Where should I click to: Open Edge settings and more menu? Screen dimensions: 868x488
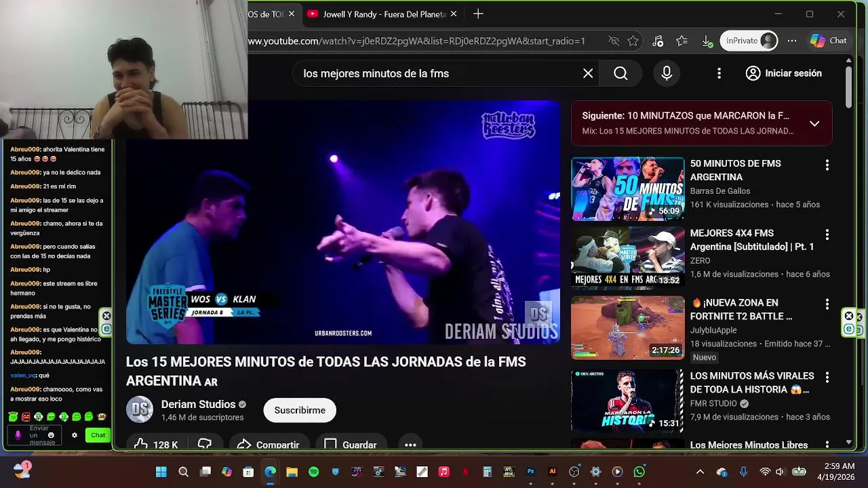792,41
